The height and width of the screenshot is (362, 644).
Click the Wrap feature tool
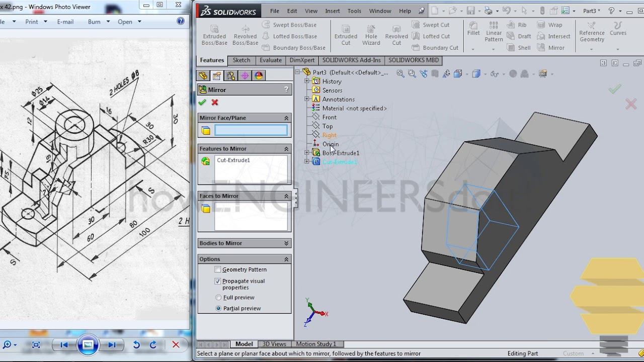(549, 25)
